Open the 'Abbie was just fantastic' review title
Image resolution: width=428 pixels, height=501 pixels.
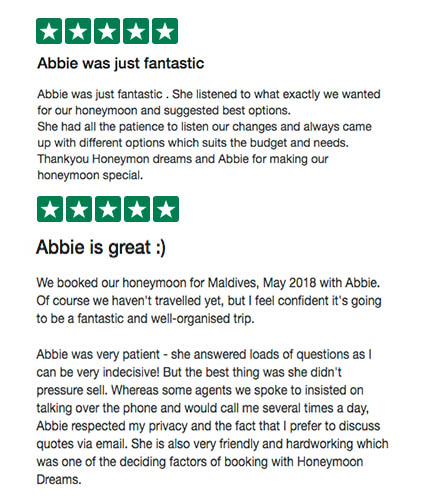121,63
